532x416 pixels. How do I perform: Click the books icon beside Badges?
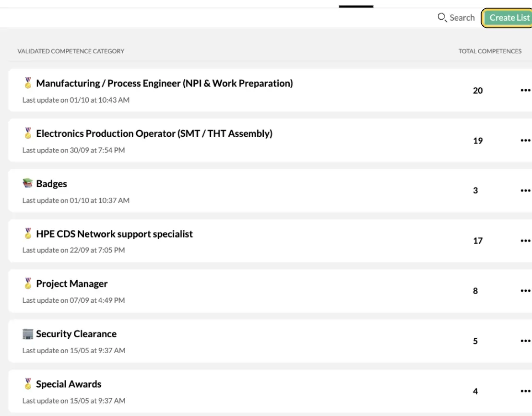(x=28, y=183)
